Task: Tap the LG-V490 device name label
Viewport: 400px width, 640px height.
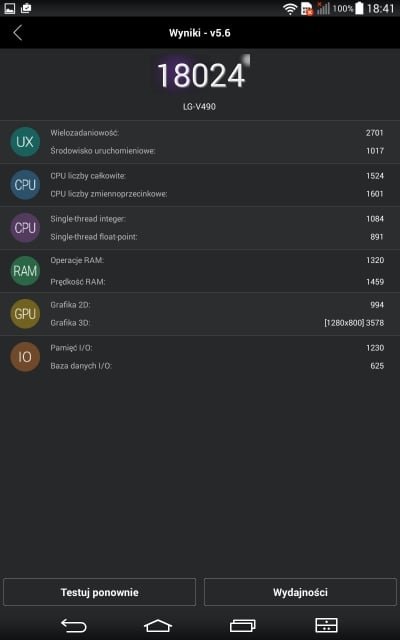Action: click(x=199, y=107)
